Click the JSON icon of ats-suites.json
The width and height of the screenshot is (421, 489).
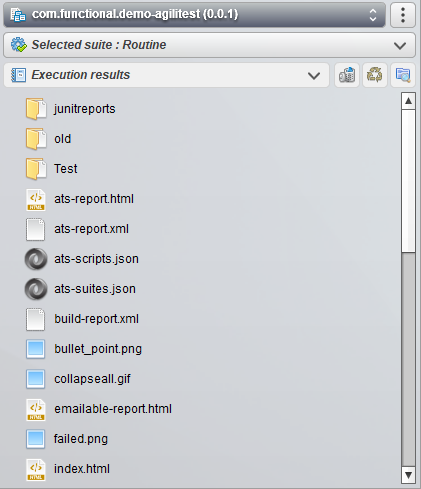[36, 289]
